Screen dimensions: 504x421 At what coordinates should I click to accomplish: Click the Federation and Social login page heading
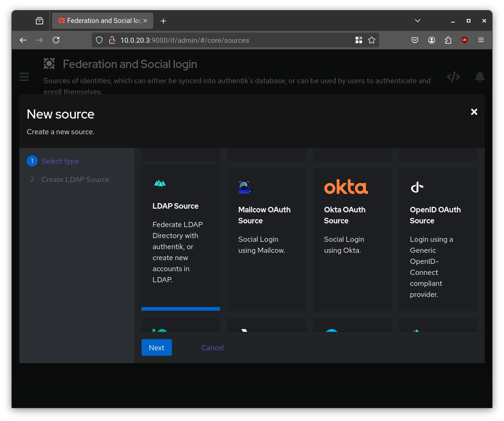(x=130, y=64)
